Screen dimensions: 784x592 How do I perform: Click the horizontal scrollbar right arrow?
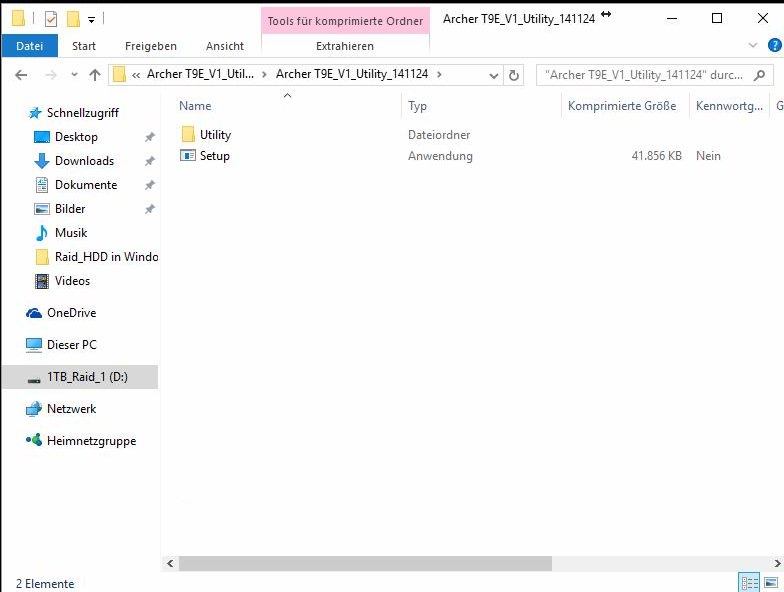click(x=777, y=564)
